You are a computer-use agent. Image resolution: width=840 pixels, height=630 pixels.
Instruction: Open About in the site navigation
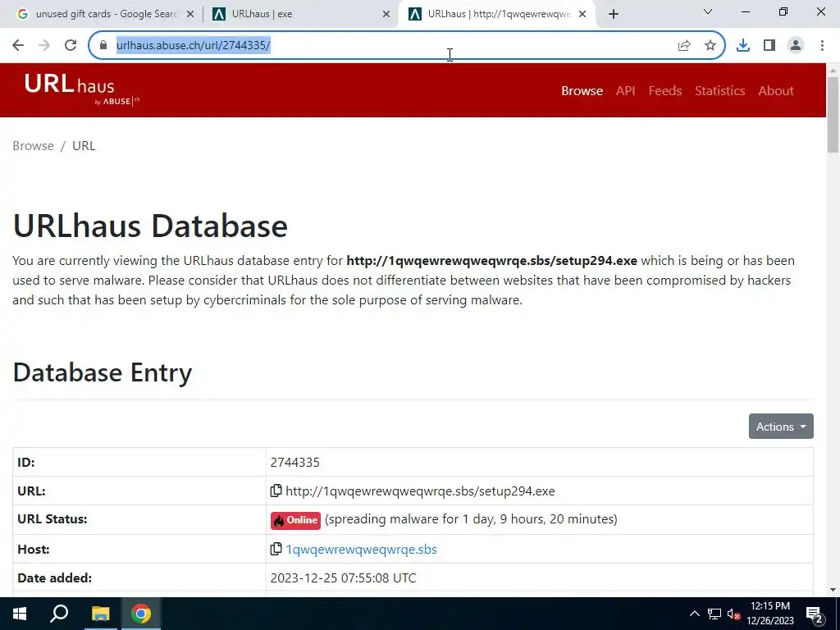coord(776,91)
